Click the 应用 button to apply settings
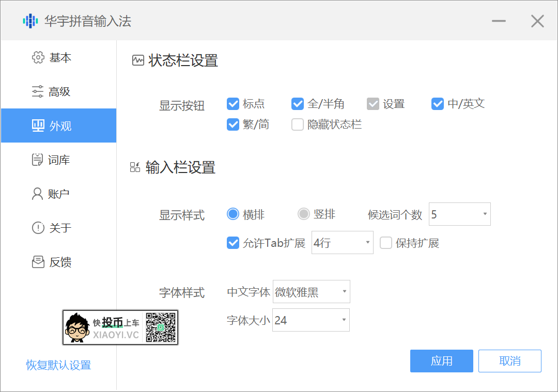558x392 pixels. coord(441,361)
